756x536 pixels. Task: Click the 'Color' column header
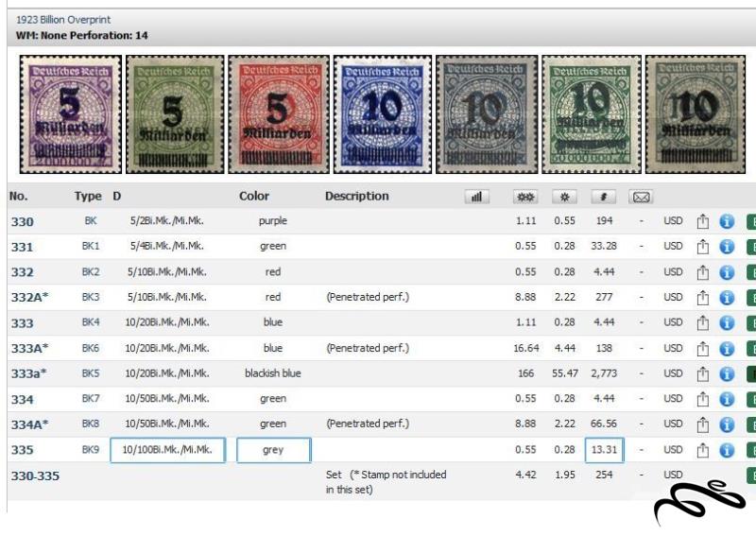click(x=254, y=196)
